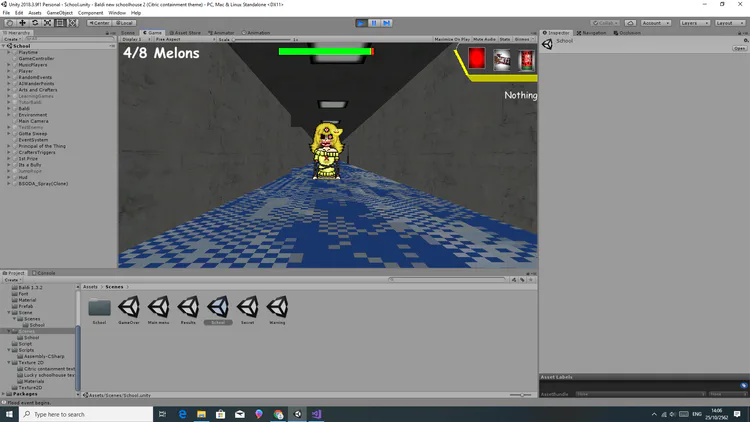This screenshot has height=422, width=750.
Task: Select the Assembly-CSharp folder
Action: coord(44,356)
